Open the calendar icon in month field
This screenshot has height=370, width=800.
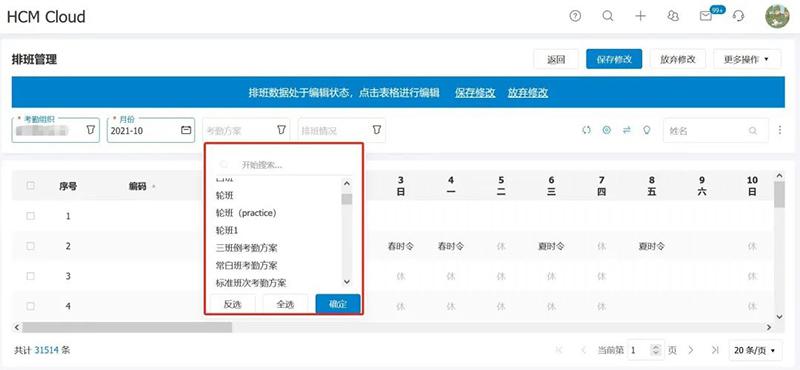[x=186, y=130]
